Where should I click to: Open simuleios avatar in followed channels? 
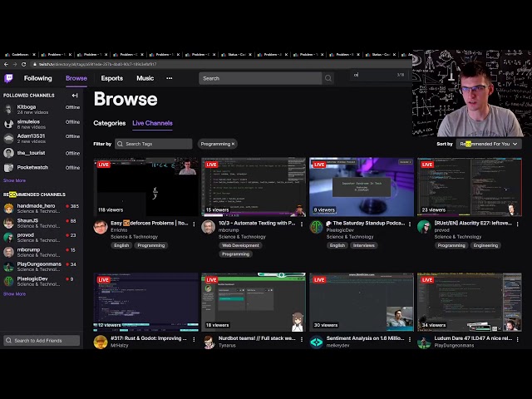tap(8, 124)
